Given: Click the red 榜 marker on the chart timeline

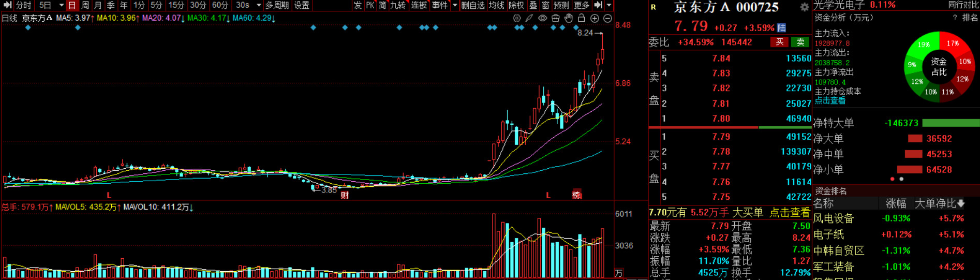Looking at the screenshot, I should pyautogui.click(x=577, y=195).
